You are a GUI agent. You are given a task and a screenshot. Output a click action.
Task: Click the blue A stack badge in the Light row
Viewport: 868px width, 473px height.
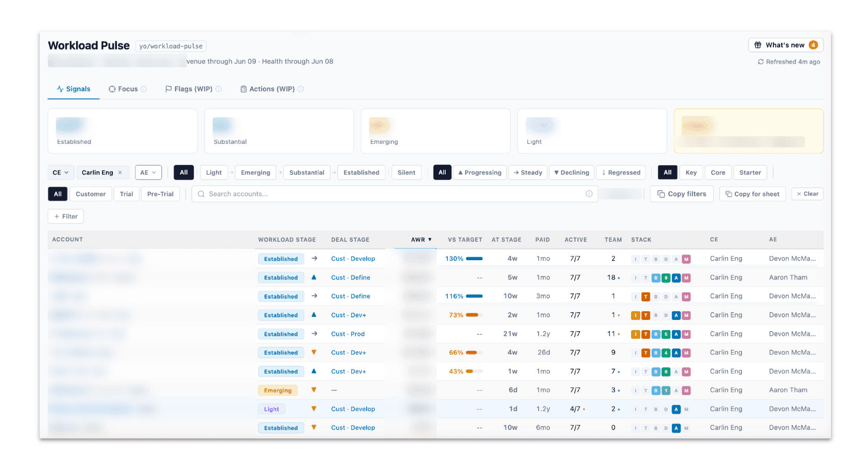click(676, 409)
